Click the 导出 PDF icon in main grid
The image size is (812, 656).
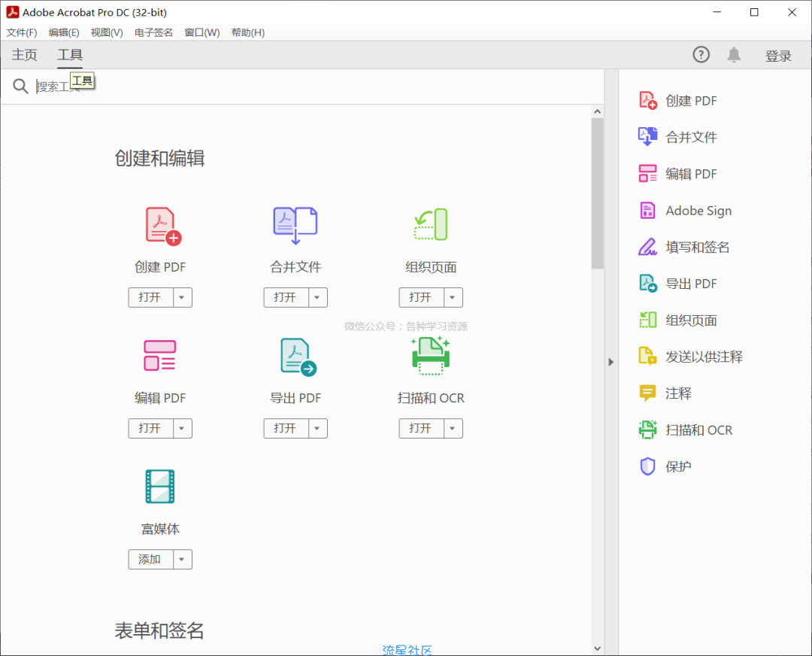(x=298, y=357)
